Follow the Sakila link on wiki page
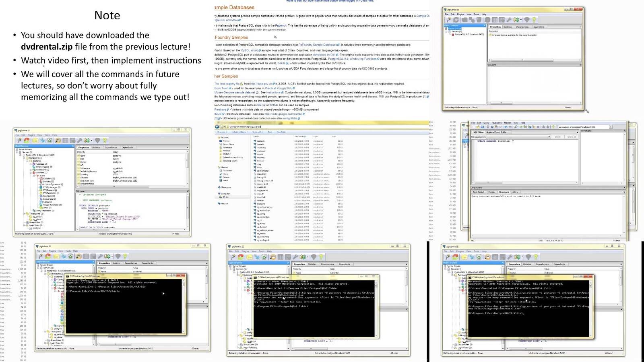The image size is (644, 362). click(282, 63)
